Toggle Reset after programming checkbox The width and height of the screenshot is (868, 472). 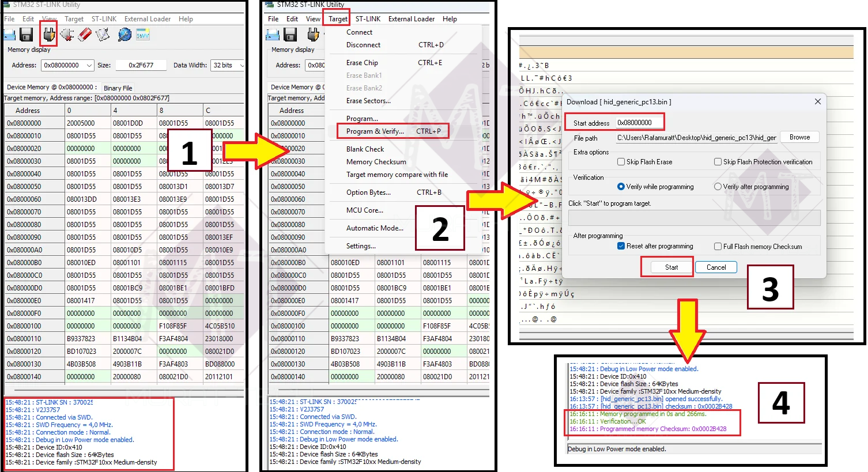pyautogui.click(x=621, y=246)
